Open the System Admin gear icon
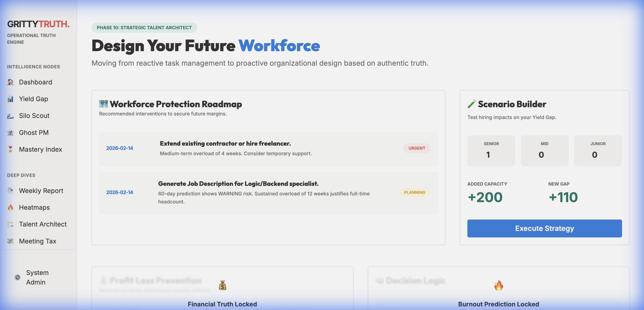Image resolution: width=644 pixels, height=310 pixels. pos(17,278)
